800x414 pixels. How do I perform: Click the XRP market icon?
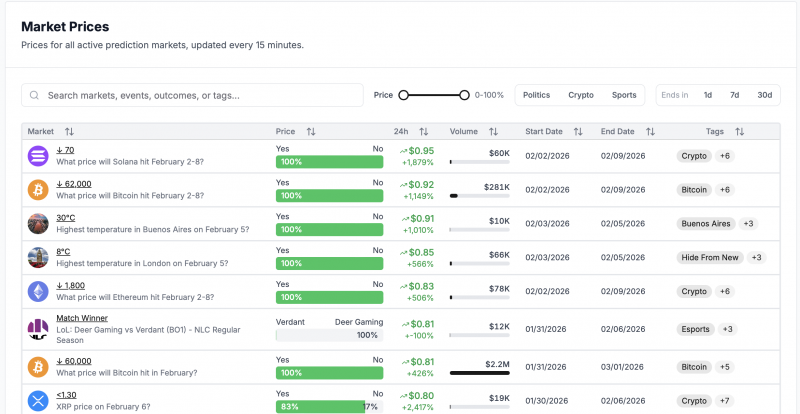38,399
